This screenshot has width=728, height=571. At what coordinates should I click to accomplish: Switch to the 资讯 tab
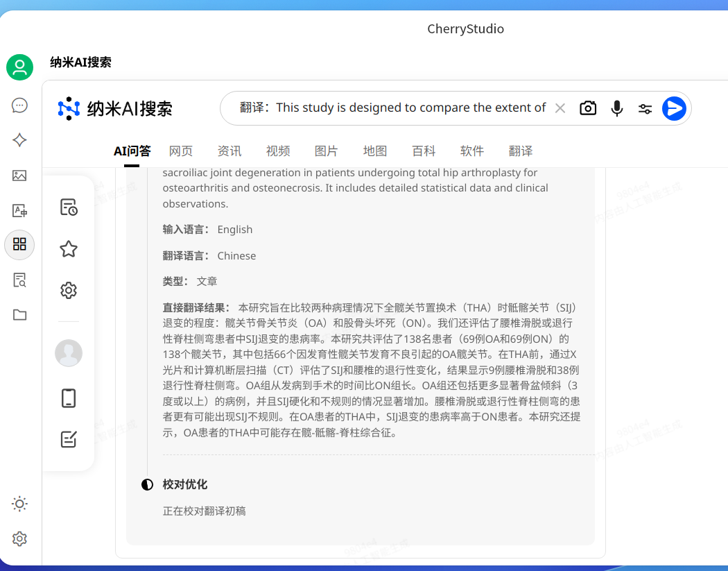(229, 151)
